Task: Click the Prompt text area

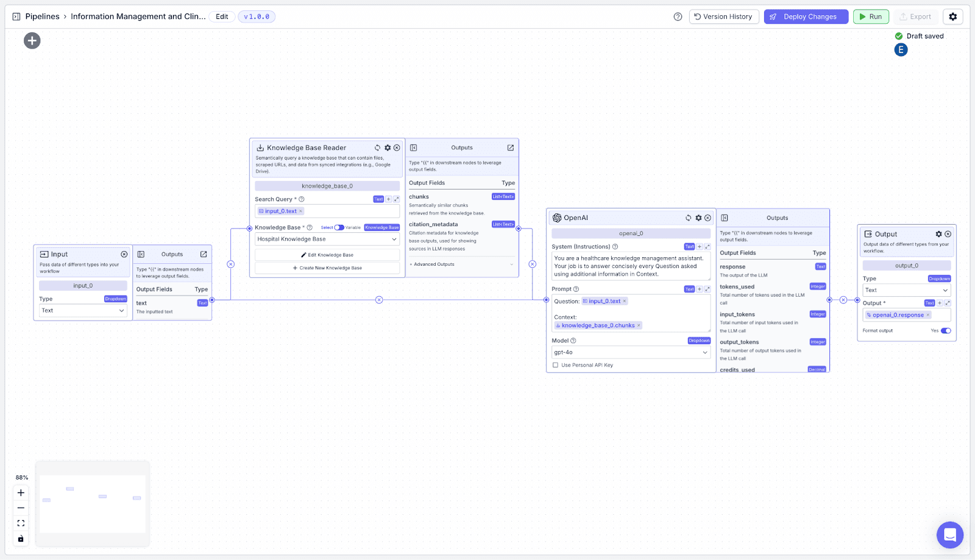Action: (x=631, y=313)
